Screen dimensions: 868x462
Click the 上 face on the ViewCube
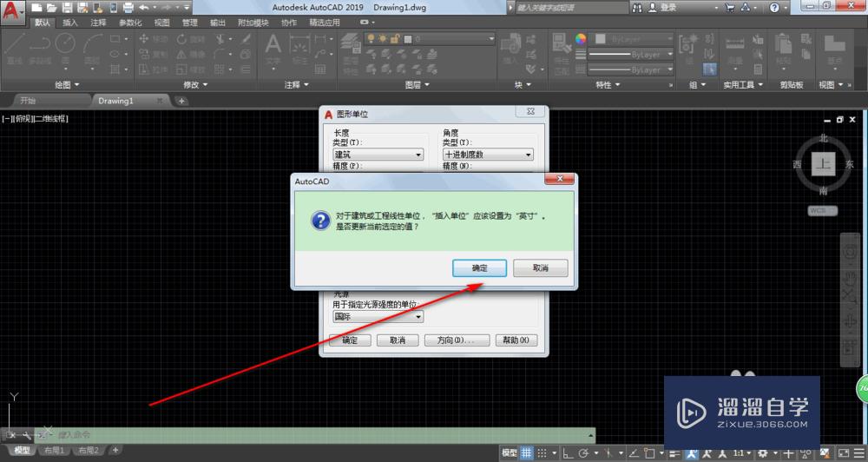823,164
